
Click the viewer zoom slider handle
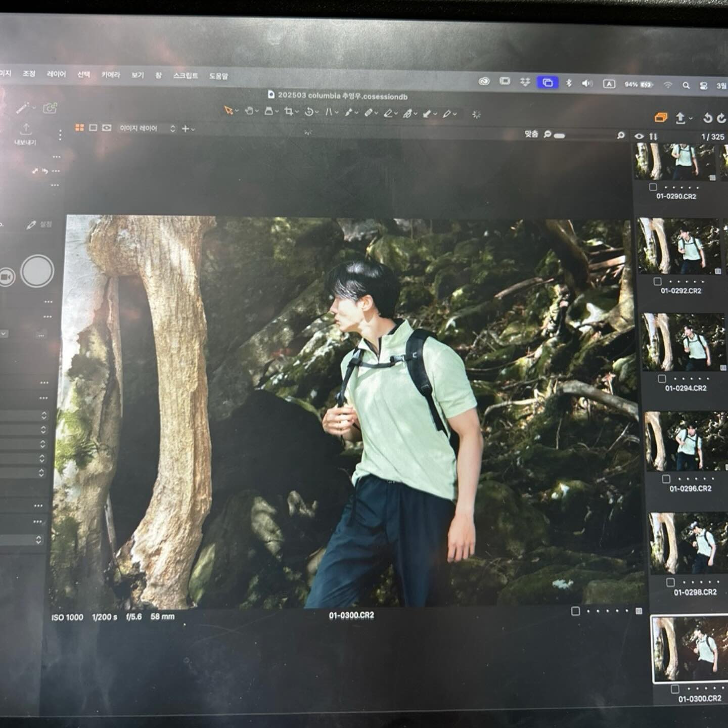tap(559, 135)
